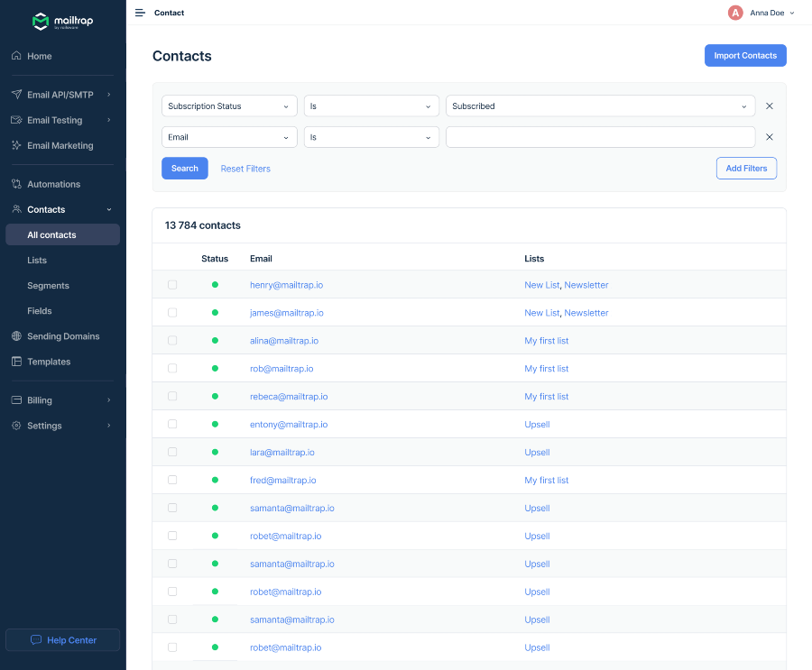Remove the Subscription Status filter row
Screen dimensions: 812x670
pyautogui.click(x=770, y=106)
